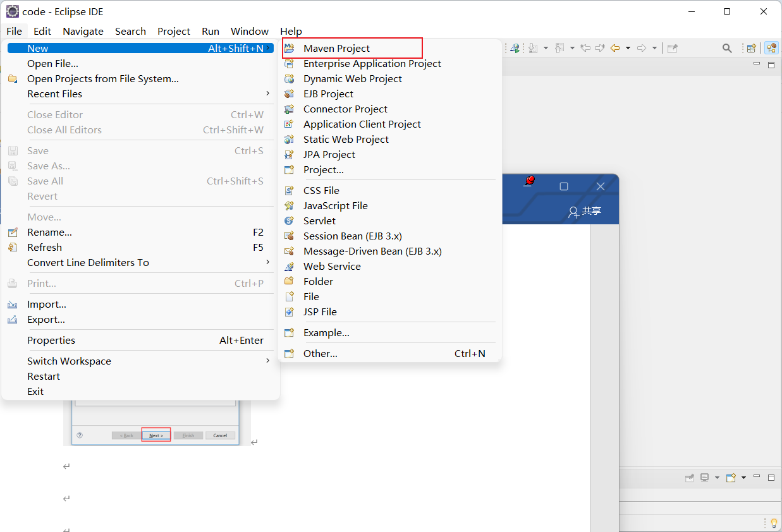Viewport: 782px width, 532px height.
Task: Open the File menu
Action: (14, 31)
